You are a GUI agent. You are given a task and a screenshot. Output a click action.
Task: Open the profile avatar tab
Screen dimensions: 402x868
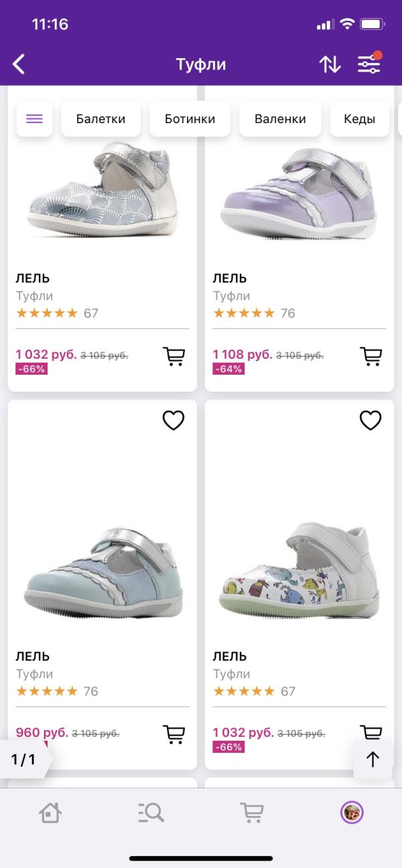click(x=352, y=812)
